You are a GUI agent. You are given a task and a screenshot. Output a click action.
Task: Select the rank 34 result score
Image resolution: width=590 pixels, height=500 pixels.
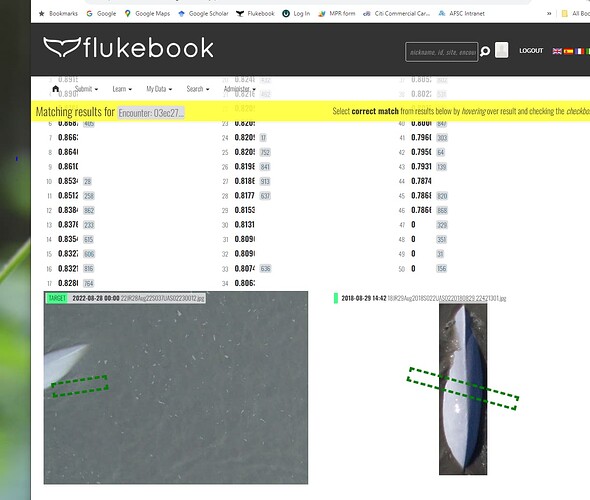coord(245,283)
